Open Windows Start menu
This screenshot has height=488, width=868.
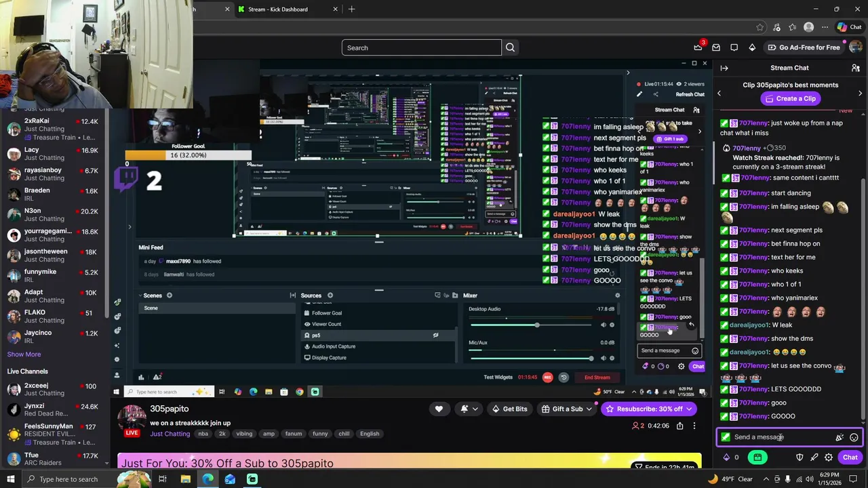[10, 479]
